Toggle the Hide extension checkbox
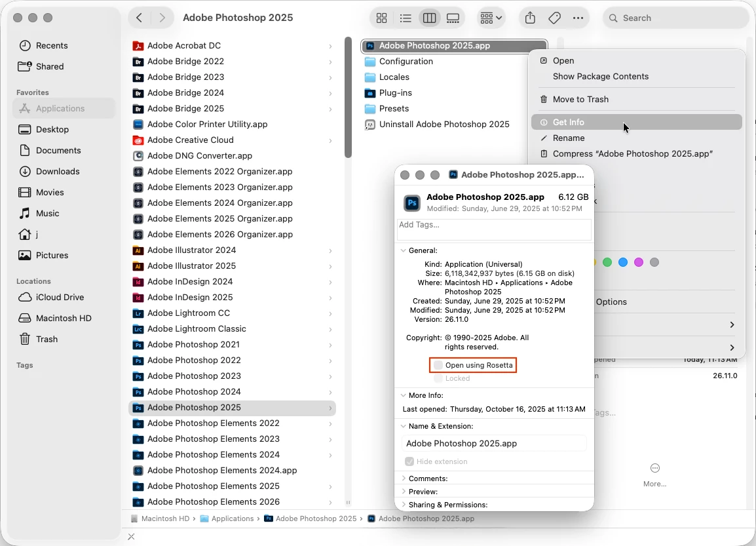Image resolution: width=756 pixels, height=546 pixels. pos(409,461)
